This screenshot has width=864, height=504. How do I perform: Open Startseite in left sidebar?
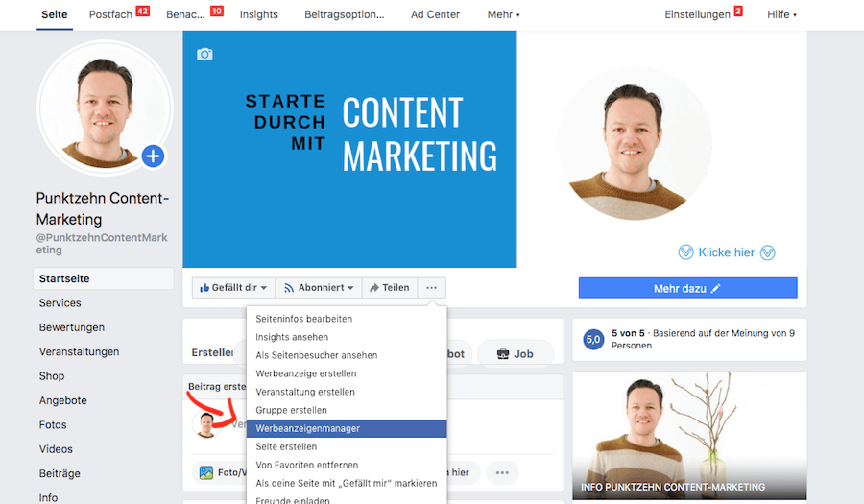pos(104,278)
